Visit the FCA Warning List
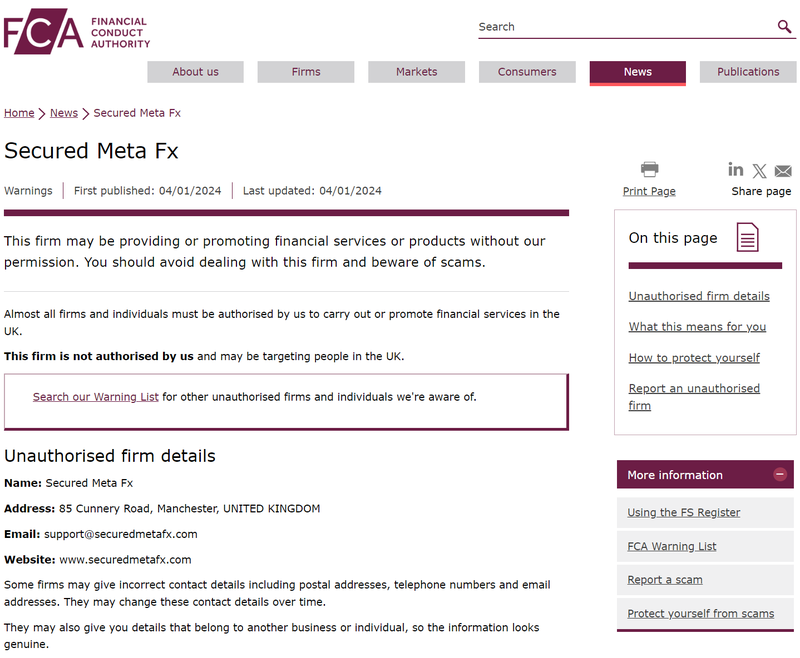The image size is (800, 658). click(x=671, y=546)
